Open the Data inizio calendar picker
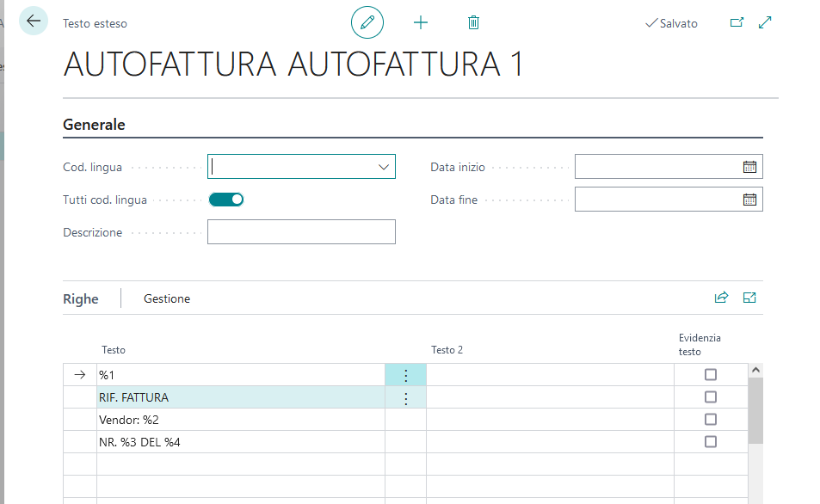The width and height of the screenshot is (820, 504). (749, 167)
